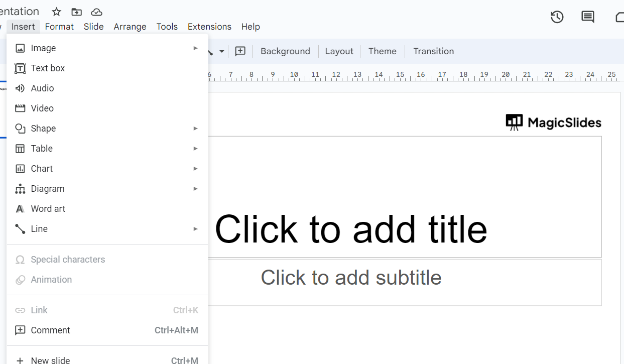Insert a Video from the menu
The image size is (624, 364).
(x=42, y=108)
